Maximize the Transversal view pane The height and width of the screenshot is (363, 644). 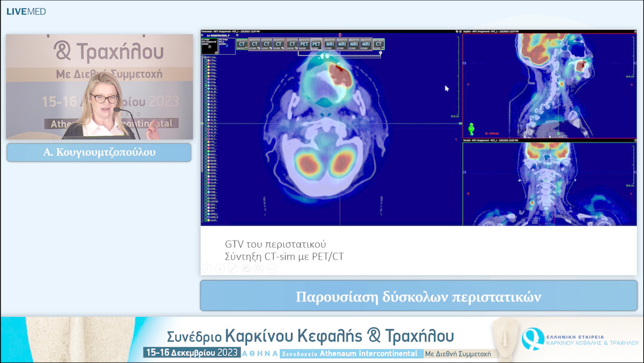pyautogui.click(x=456, y=30)
